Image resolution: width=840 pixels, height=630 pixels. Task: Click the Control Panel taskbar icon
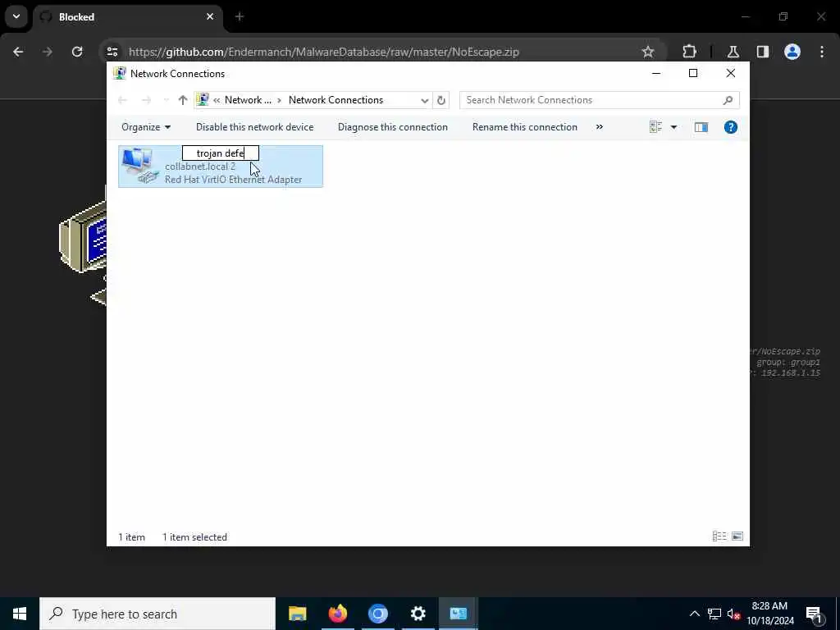coord(458,614)
